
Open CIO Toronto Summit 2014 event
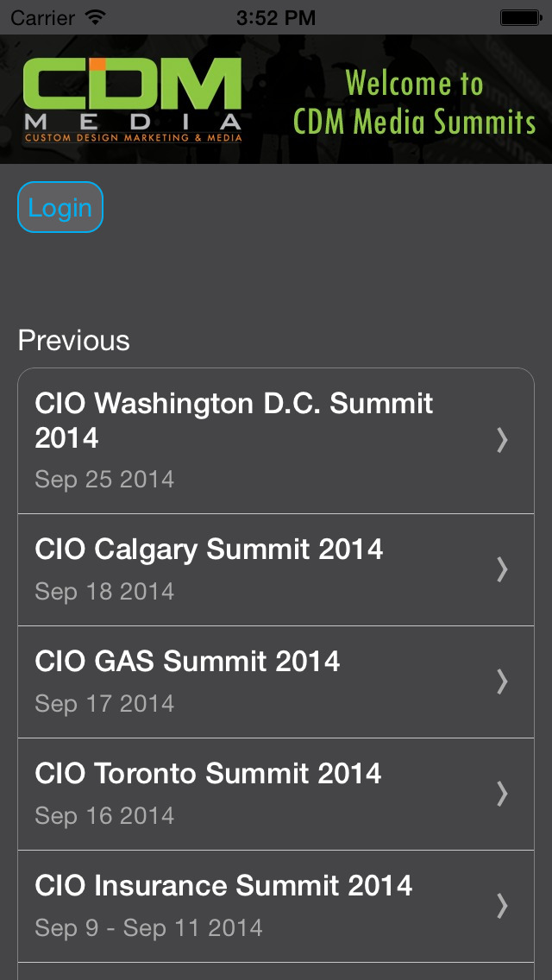[208, 774]
